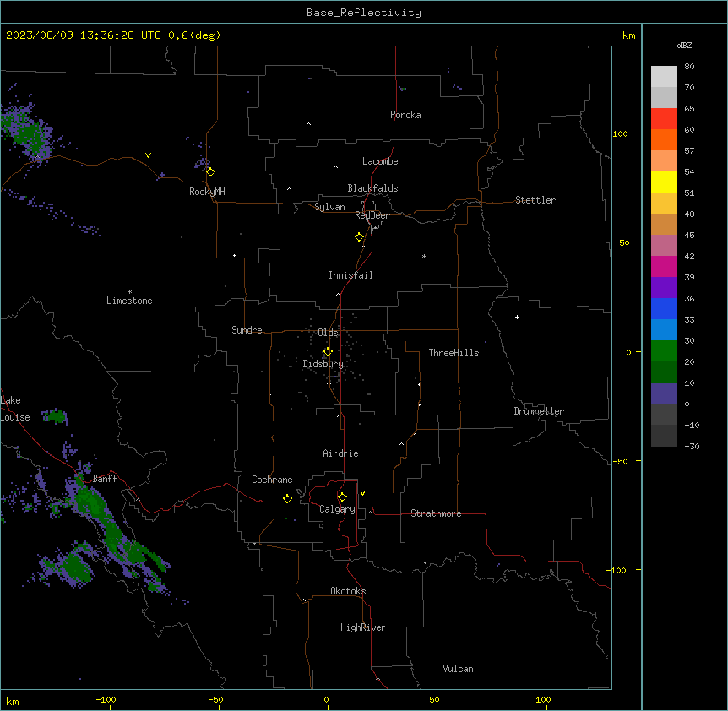Click the yellow radar site marker near Olds
The width and height of the screenshot is (728, 711).
point(328,351)
